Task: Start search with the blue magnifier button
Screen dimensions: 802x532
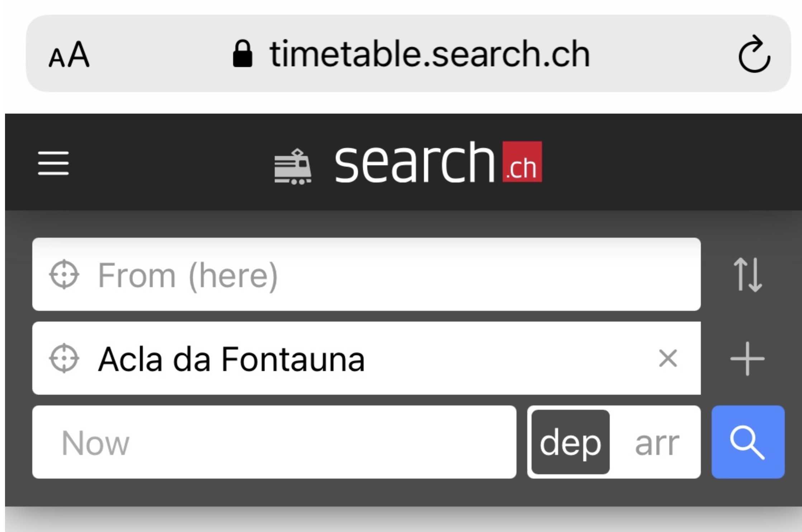Action: click(748, 442)
